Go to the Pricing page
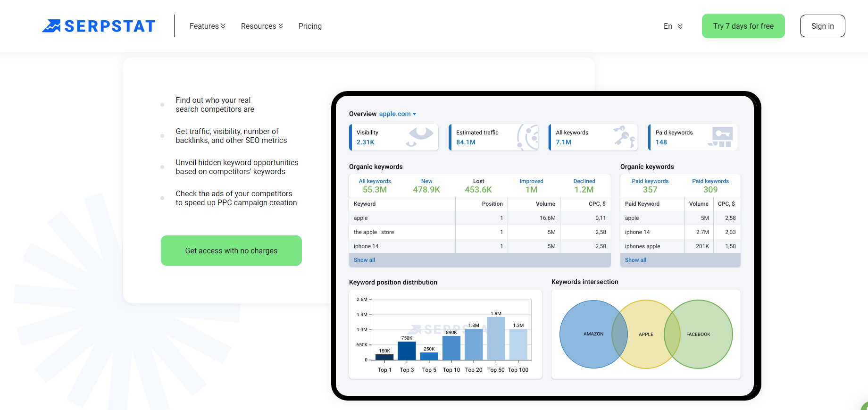Screen dimensions: 868x410 point(310,26)
